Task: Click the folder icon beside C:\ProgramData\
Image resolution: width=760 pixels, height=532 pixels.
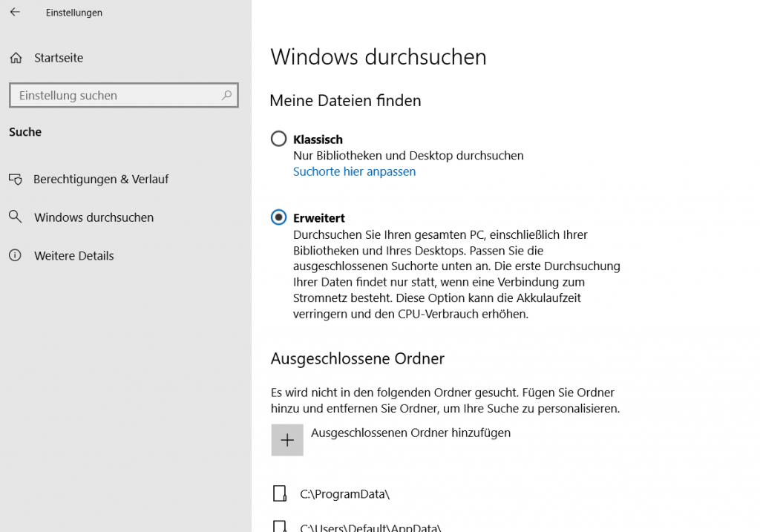Action: [280, 493]
